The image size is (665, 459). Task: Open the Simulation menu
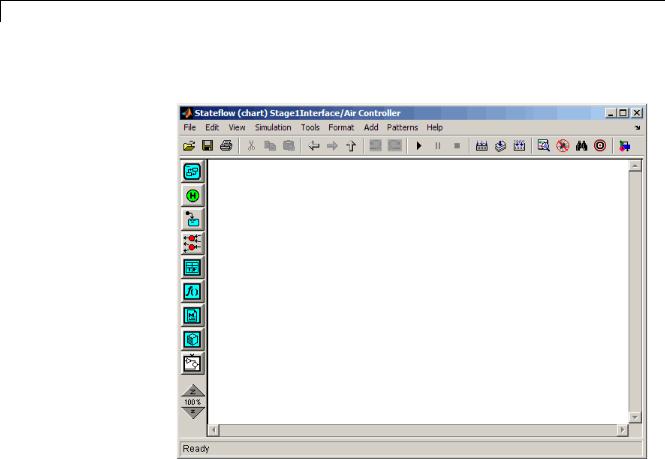point(273,127)
